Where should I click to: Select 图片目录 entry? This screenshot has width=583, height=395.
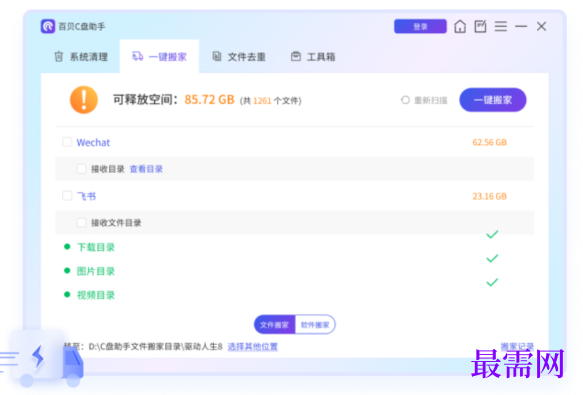(96, 271)
